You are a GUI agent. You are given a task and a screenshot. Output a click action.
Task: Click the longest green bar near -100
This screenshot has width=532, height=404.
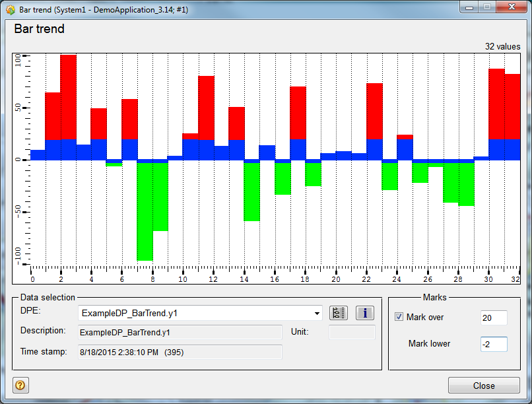click(x=145, y=212)
